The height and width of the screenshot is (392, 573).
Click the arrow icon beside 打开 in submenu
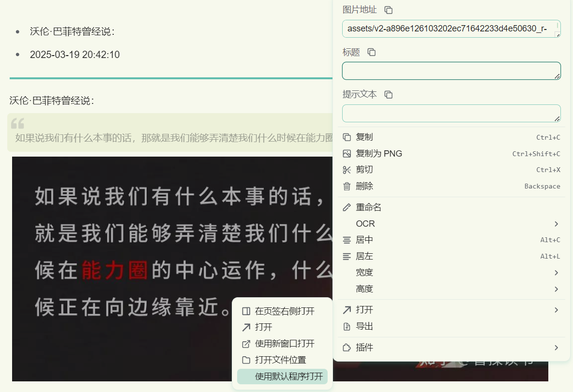click(x=246, y=327)
